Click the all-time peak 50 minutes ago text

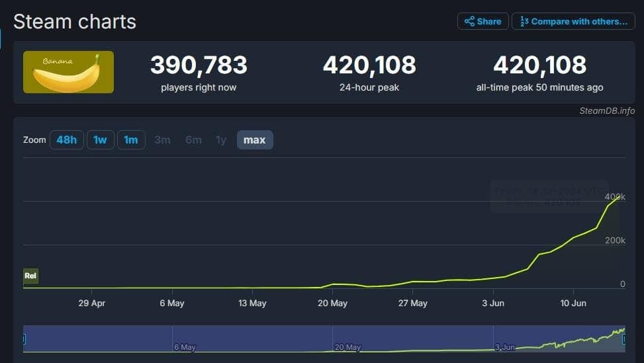539,87
